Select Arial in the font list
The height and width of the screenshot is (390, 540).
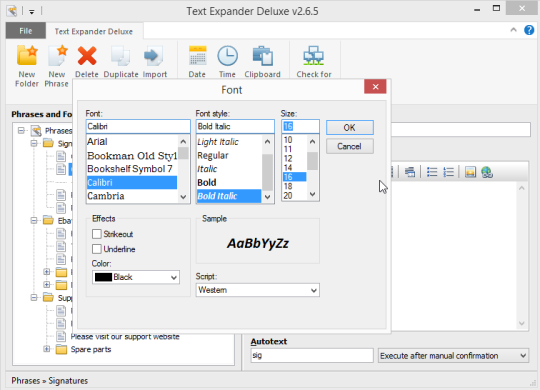[132, 142]
